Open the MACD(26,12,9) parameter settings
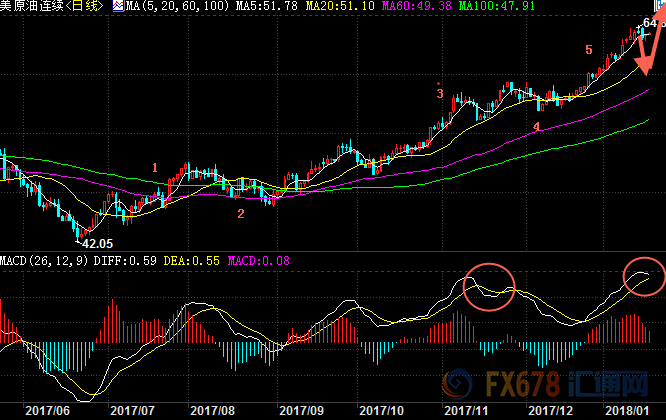666x420 pixels. point(45,260)
